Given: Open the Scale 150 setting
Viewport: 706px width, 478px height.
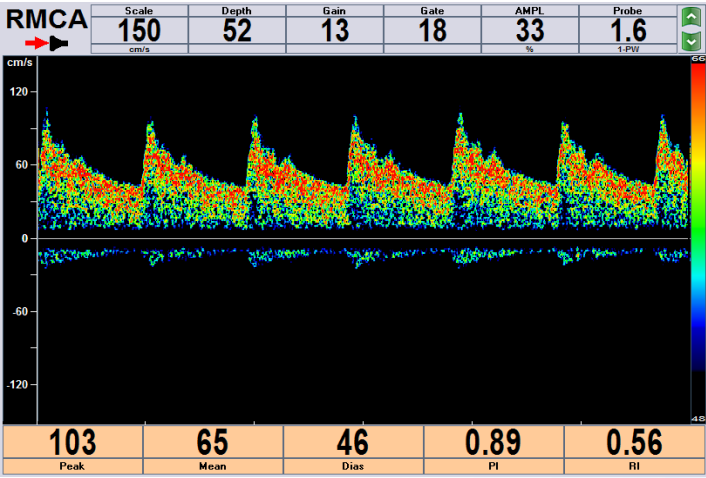Looking at the screenshot, I should (139, 28).
